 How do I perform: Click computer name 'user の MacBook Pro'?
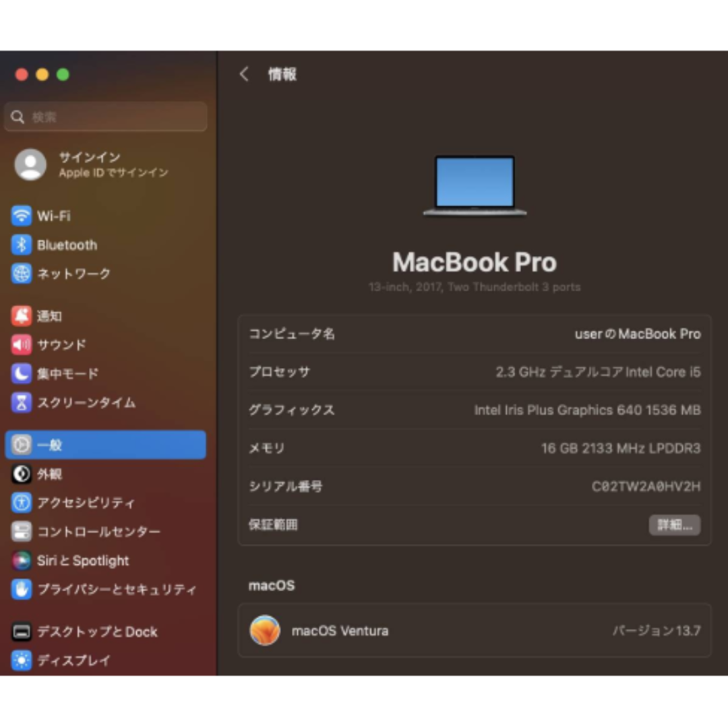pyautogui.click(x=638, y=334)
